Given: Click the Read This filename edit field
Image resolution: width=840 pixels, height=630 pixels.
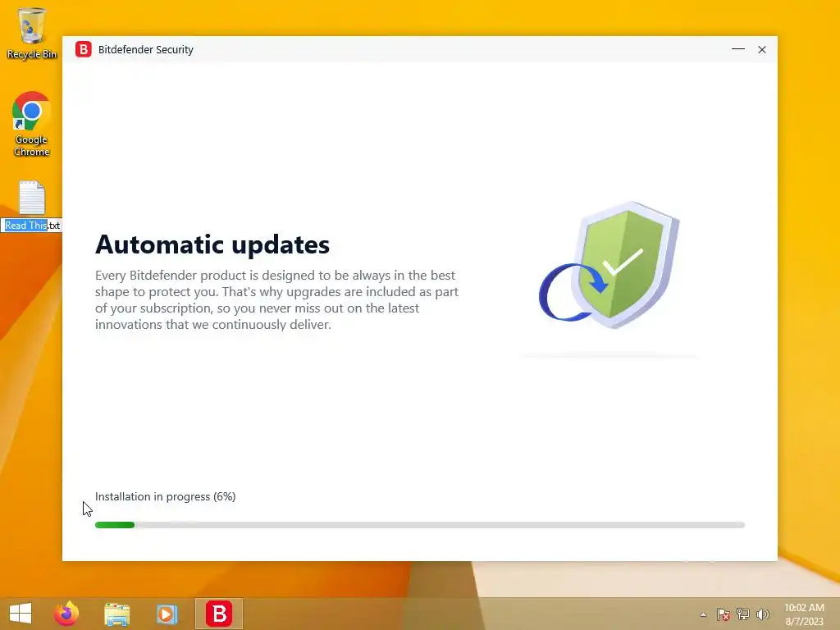Looking at the screenshot, I should click(x=32, y=226).
